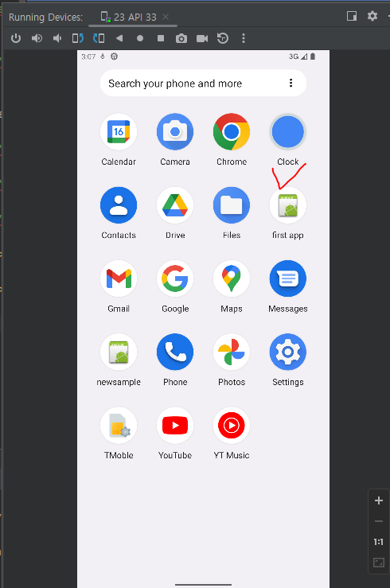
Task: Open the Gmail app
Action: point(119,278)
